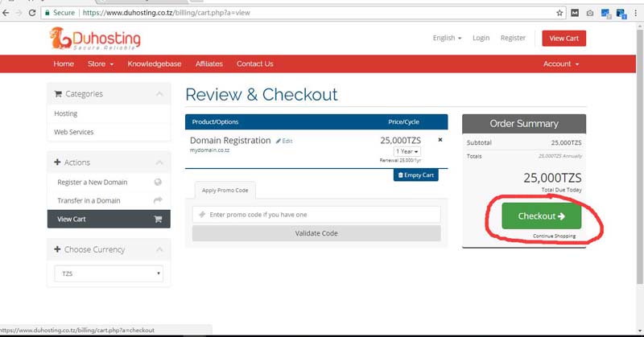
Task: Open Chrome's three-dot menu
Action: pyautogui.click(x=636, y=13)
